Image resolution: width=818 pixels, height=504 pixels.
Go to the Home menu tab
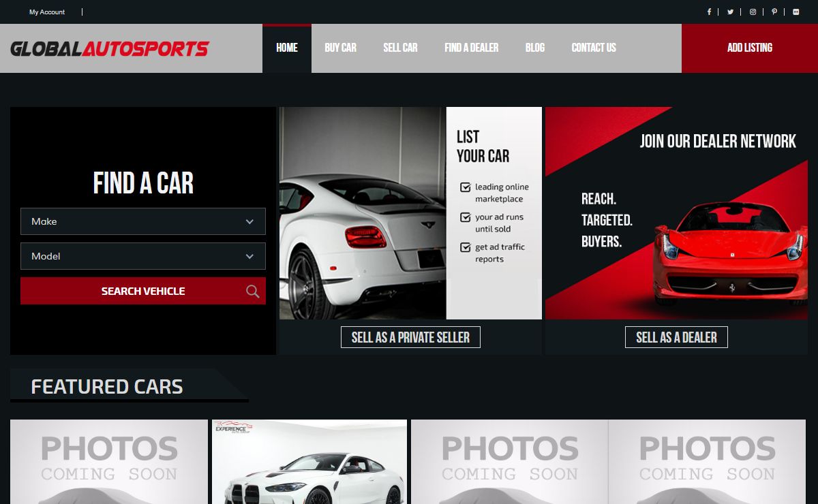tap(287, 48)
